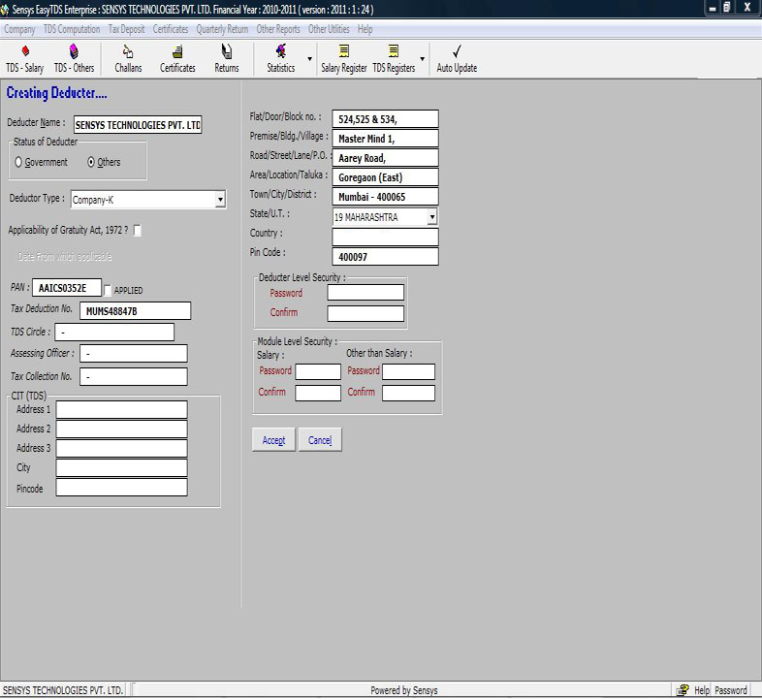Click the CIT (TDS) Address 2 field
The width and height of the screenshot is (762, 700).
(121, 430)
